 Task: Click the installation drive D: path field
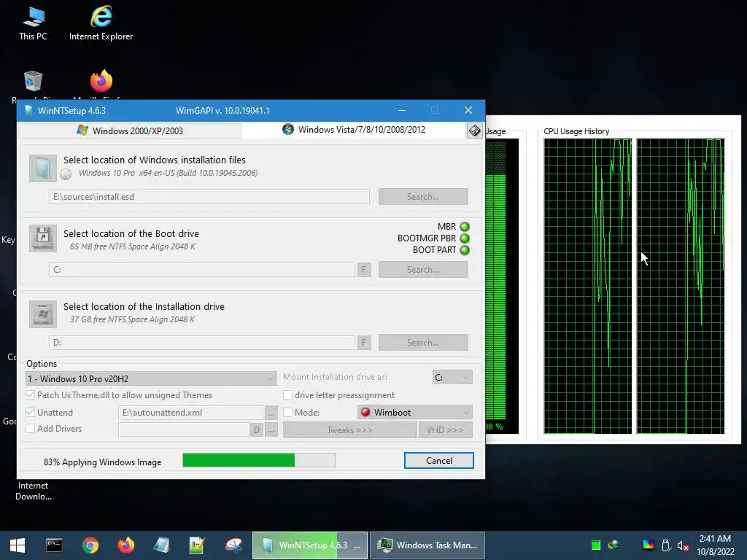coord(202,343)
